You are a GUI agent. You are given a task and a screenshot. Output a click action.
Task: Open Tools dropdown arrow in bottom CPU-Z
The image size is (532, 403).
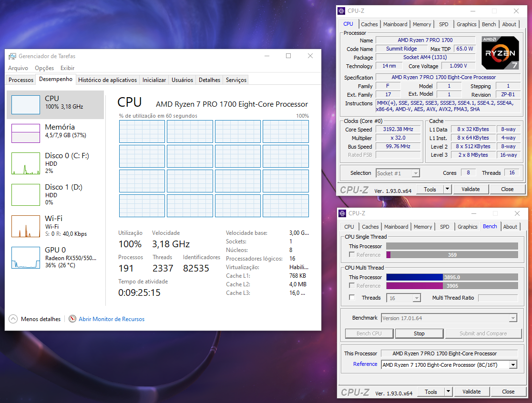(449, 392)
